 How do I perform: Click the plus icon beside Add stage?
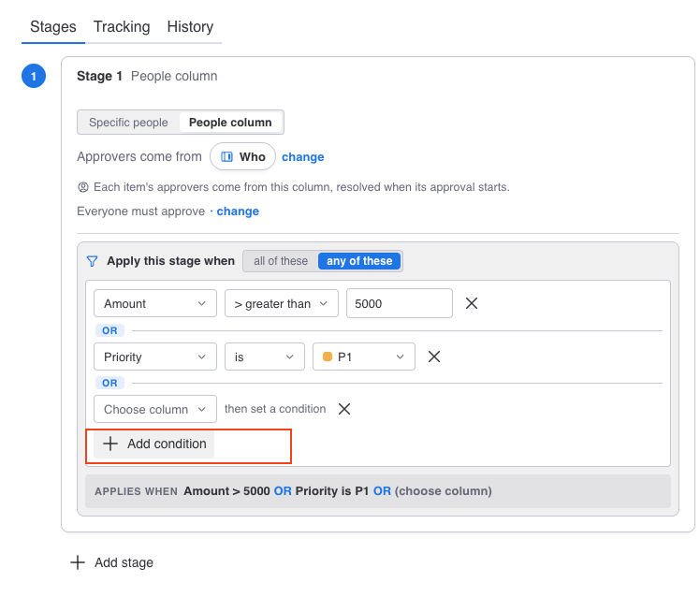(x=78, y=562)
